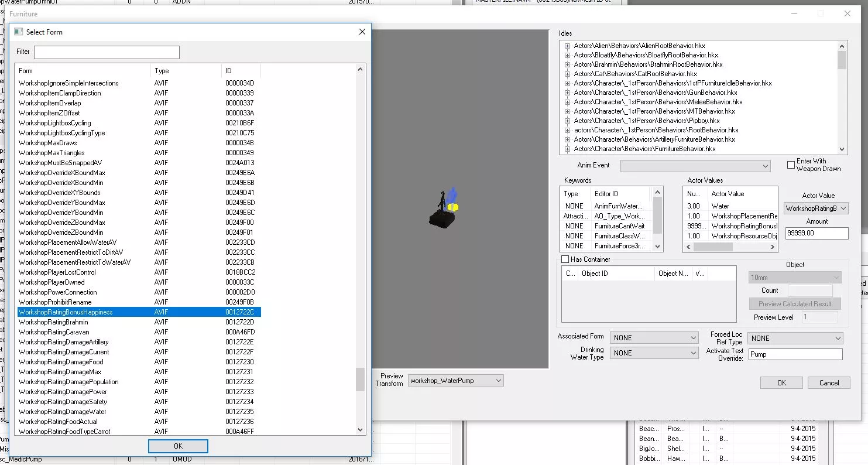Sort the list by Form column header
Viewport: 868px width, 465px height.
pyautogui.click(x=83, y=71)
